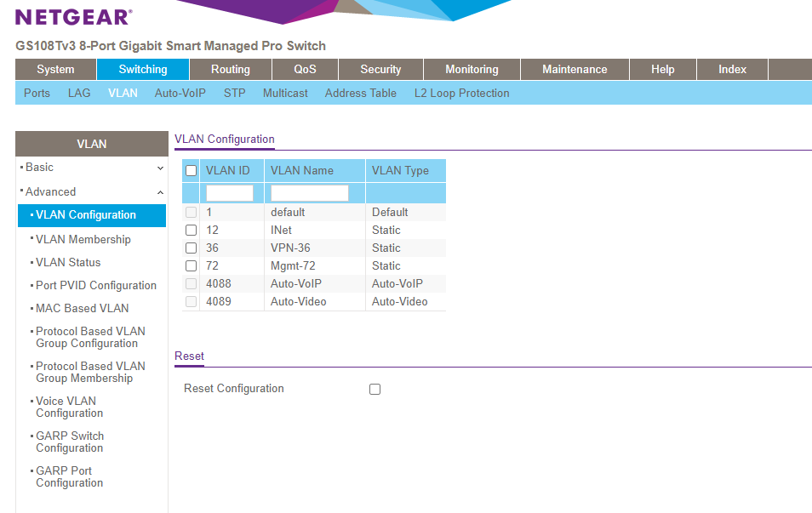Image resolution: width=812 pixels, height=513 pixels.
Task: Select the Mgmt-72 VLAN row checkbox
Action: point(191,266)
